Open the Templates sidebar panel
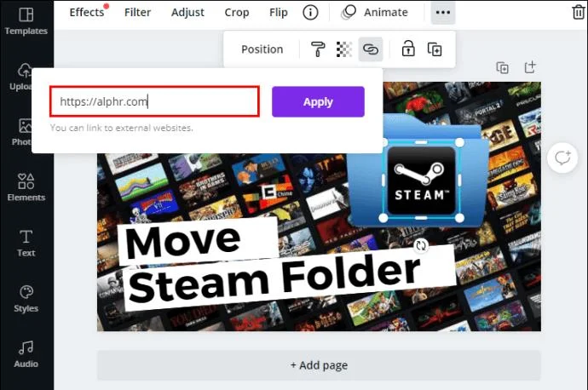The height and width of the screenshot is (390, 588). click(x=26, y=21)
